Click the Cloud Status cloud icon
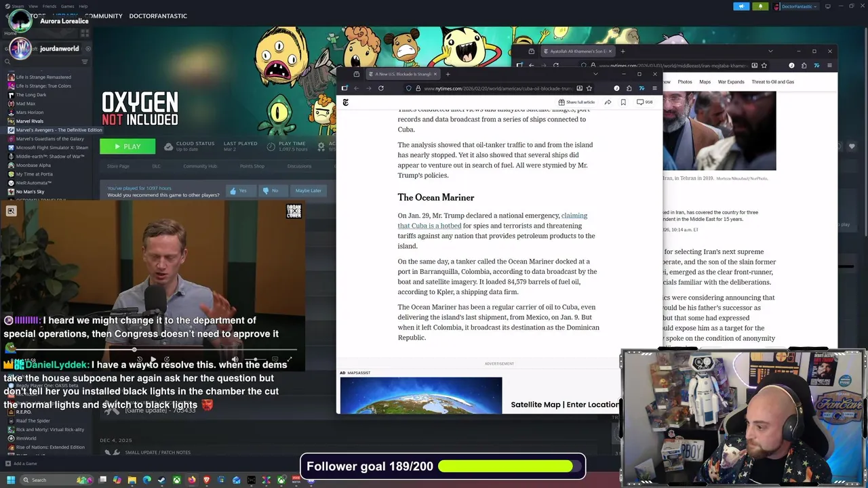 [x=168, y=146]
